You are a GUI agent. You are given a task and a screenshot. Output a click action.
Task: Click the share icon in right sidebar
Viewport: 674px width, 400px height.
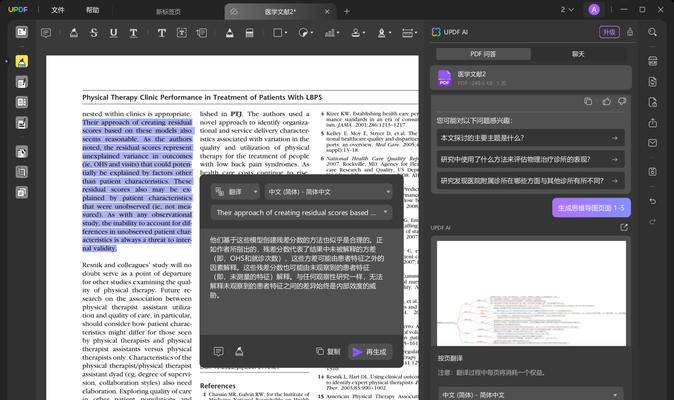653,123
